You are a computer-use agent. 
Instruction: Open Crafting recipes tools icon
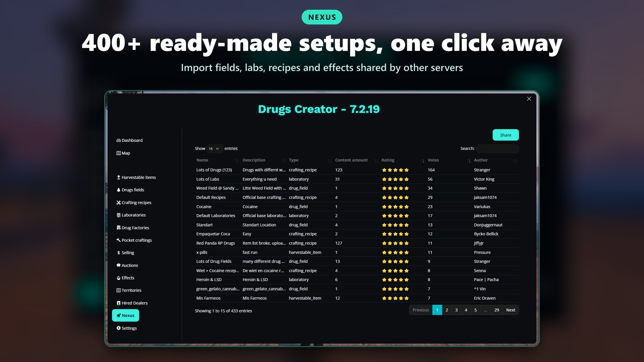(x=118, y=202)
